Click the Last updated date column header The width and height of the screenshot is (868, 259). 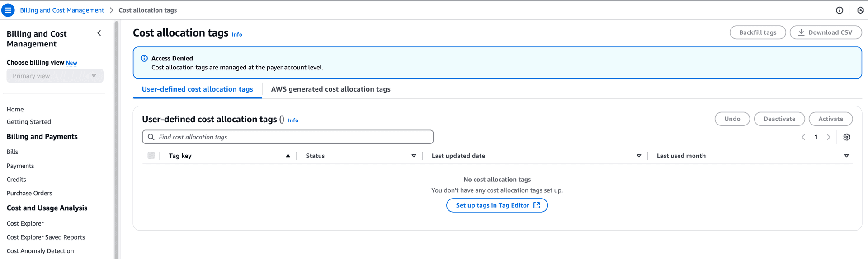click(x=458, y=156)
